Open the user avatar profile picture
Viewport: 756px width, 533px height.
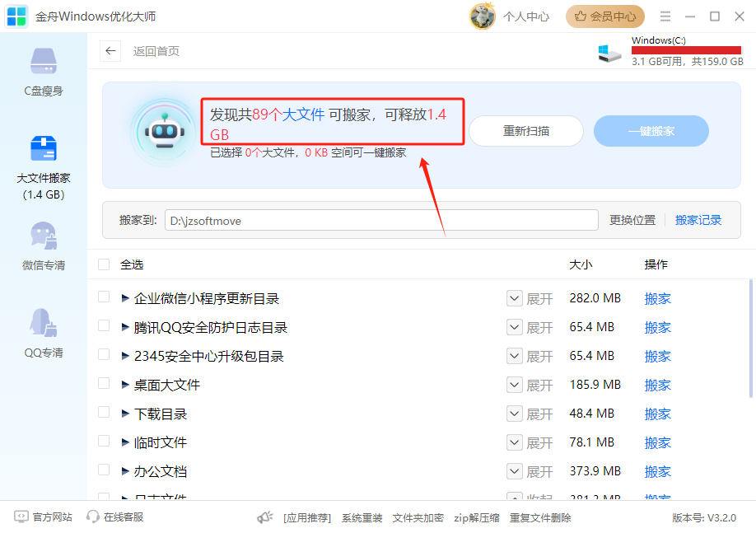[482, 16]
